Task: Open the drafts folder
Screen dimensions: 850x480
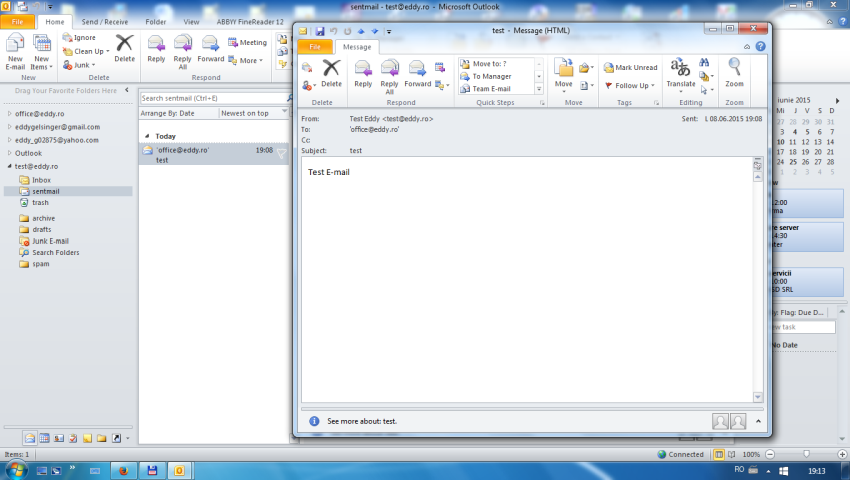Action: (42, 229)
